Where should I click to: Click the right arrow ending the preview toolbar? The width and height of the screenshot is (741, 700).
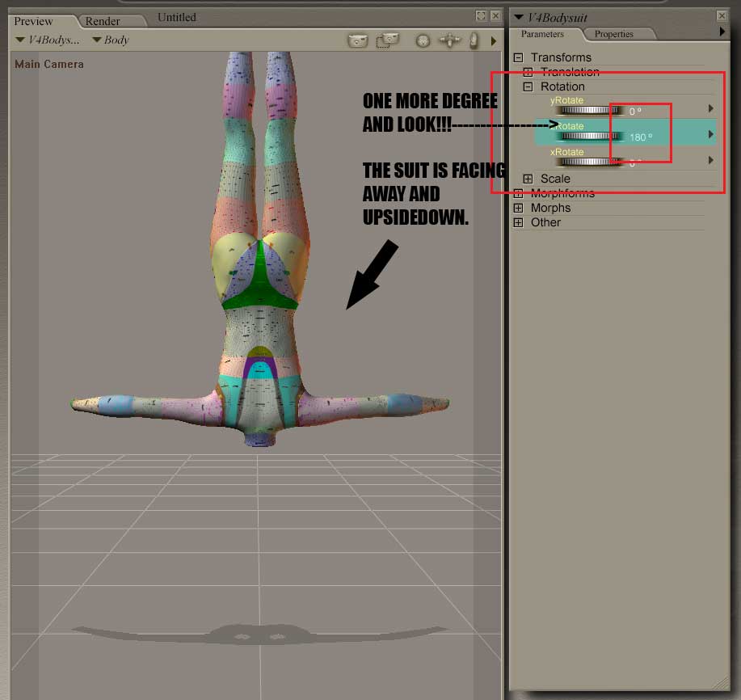point(493,40)
